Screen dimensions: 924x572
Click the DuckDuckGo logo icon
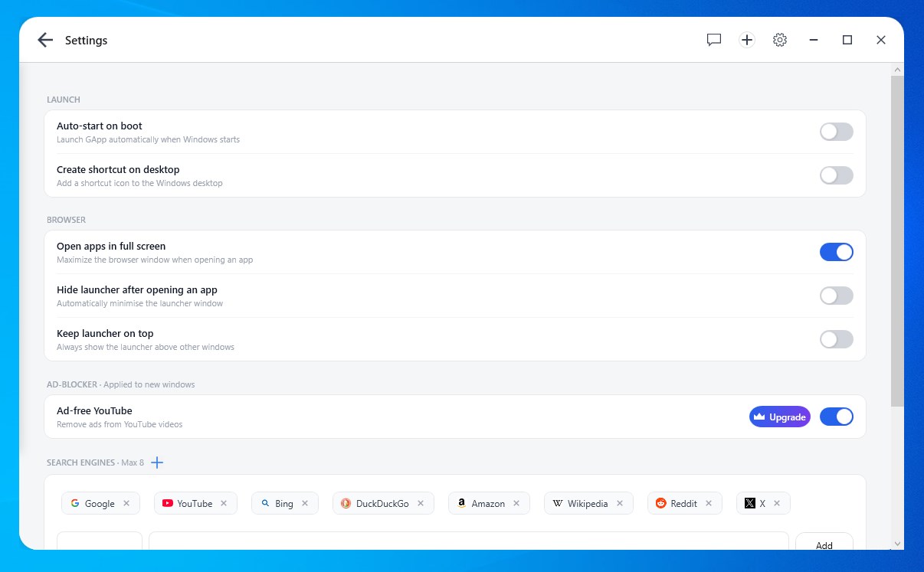pos(346,503)
